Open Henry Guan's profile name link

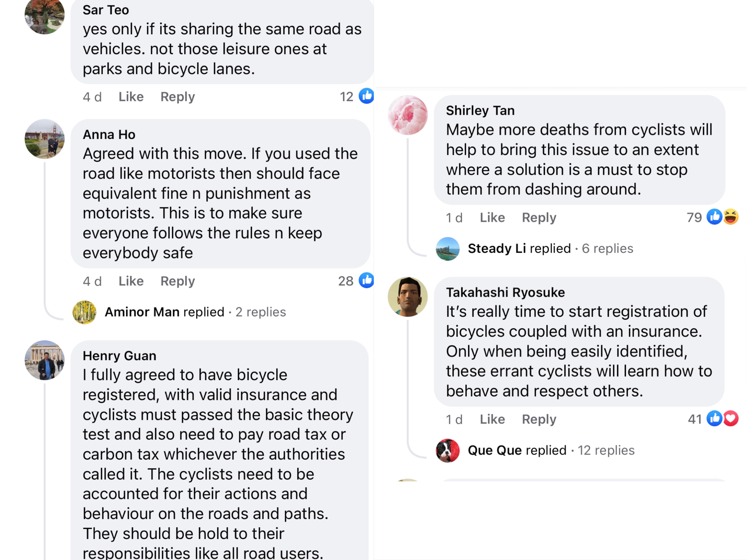click(x=119, y=356)
